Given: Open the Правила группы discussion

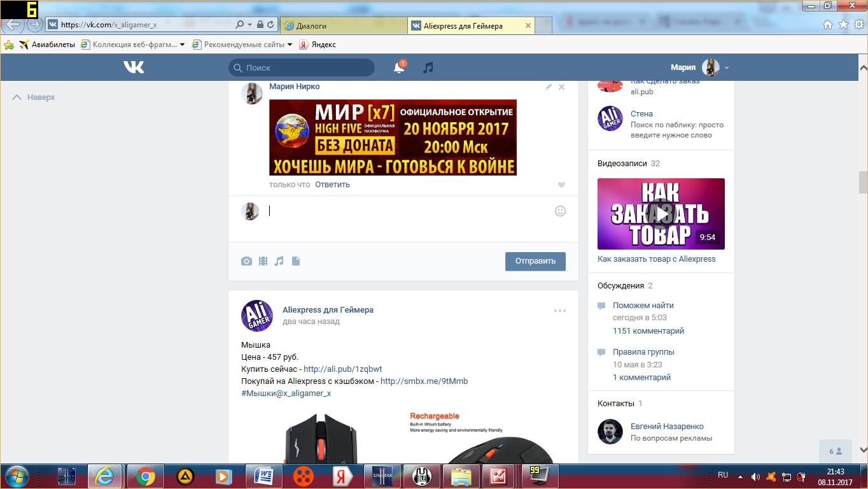Looking at the screenshot, I should (x=643, y=352).
